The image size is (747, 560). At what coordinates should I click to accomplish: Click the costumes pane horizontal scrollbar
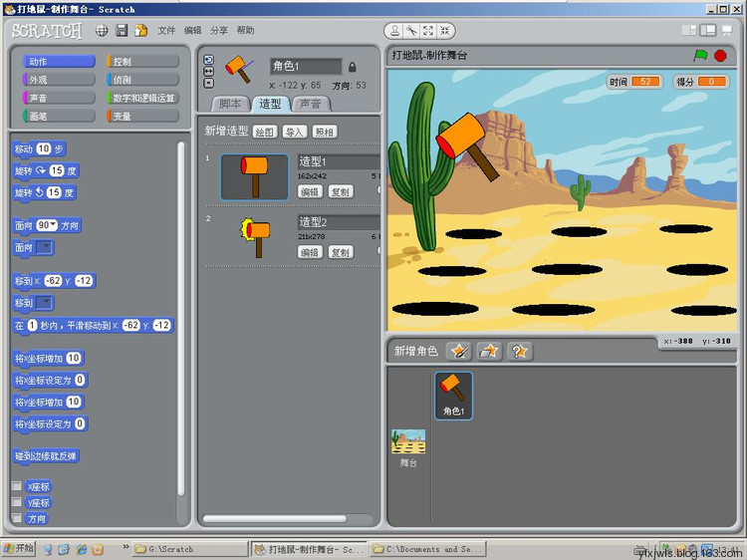point(275,518)
